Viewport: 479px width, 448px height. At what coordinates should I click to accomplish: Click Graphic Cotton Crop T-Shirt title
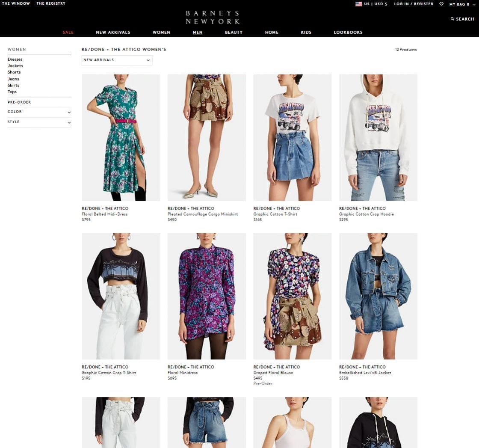[109, 373]
